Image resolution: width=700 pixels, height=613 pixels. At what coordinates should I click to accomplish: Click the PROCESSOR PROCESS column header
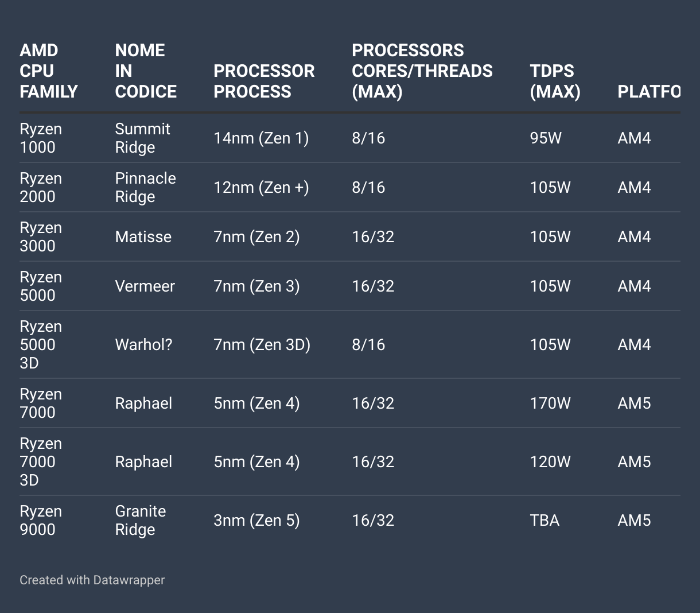[264, 81]
